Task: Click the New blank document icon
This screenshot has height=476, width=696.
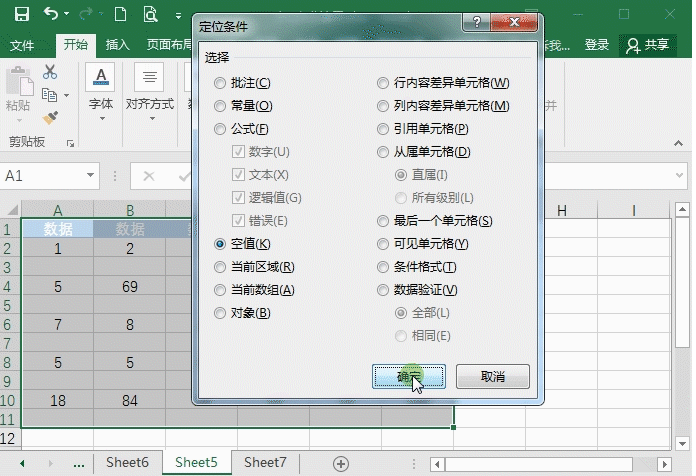Action: [120, 14]
